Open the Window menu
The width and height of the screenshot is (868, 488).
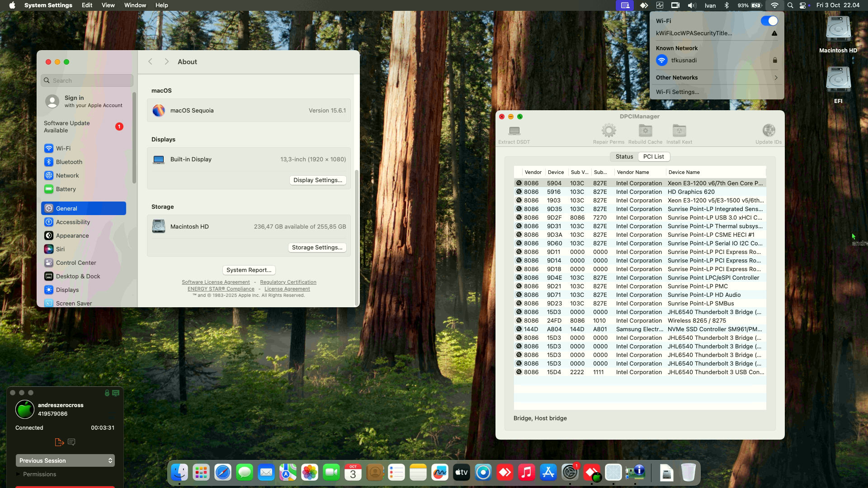(135, 5)
